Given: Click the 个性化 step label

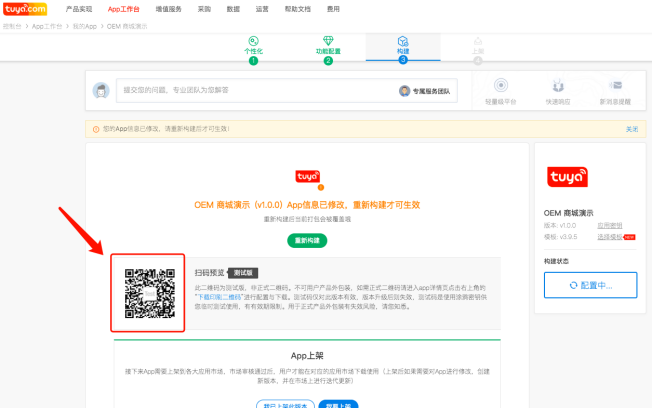Looking at the screenshot, I should click(x=253, y=51).
